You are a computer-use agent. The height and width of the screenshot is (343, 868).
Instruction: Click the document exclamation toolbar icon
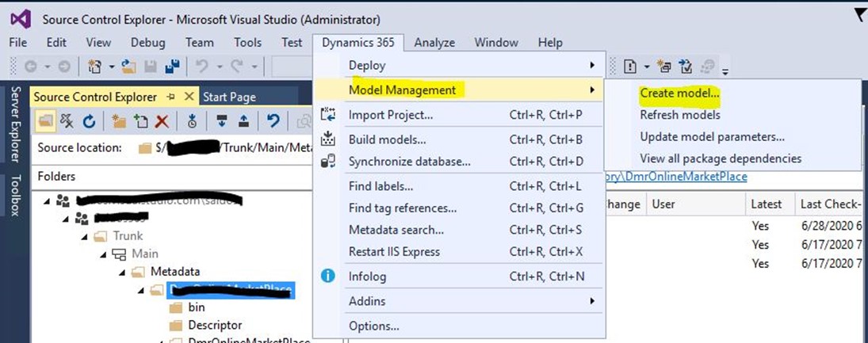tap(630, 67)
